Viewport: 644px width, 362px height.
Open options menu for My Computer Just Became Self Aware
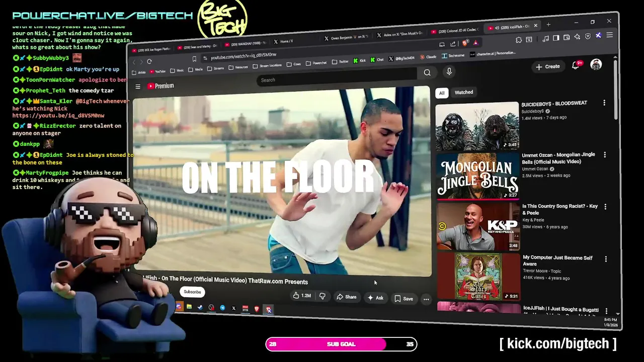point(606,259)
